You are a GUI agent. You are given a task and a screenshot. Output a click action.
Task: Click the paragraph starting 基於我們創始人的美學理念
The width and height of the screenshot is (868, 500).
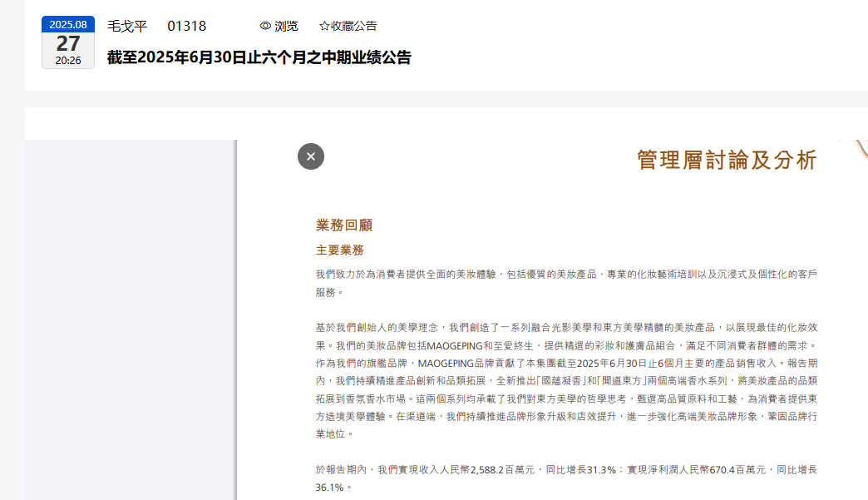point(566,381)
